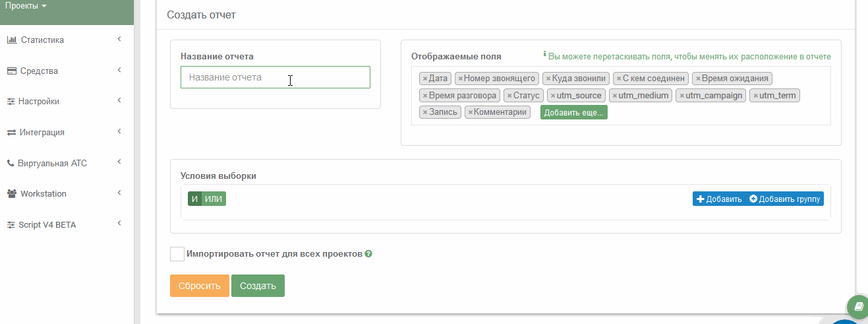Expand the Виртуальная АТС submenu chevron
Image resolution: width=868 pixels, height=324 pixels.
pos(119,162)
